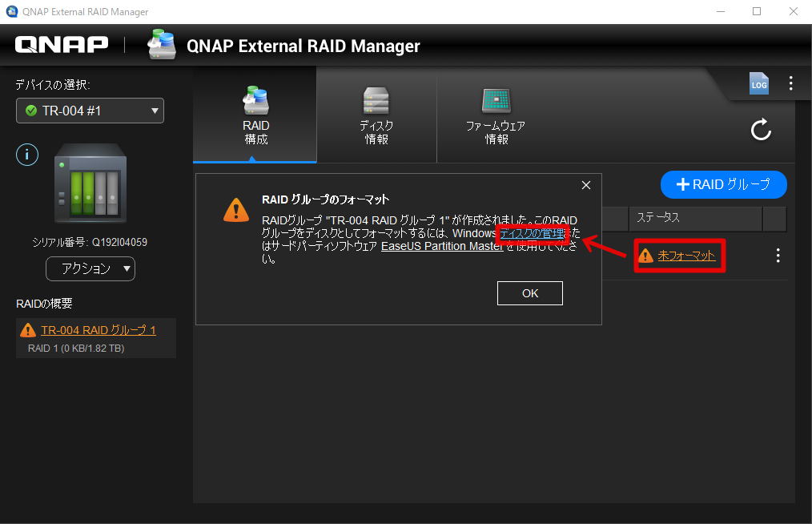Open the TR-004 #1 device selection dropdown

(x=90, y=111)
